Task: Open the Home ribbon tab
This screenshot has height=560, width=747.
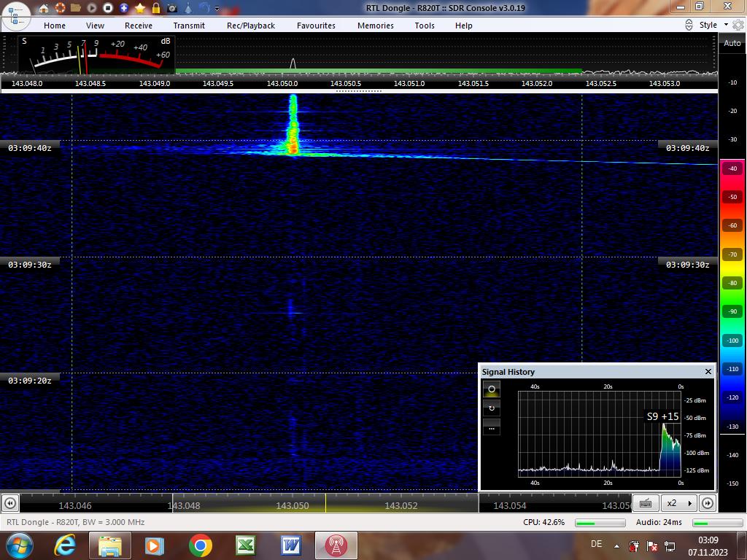Action: (x=55, y=26)
